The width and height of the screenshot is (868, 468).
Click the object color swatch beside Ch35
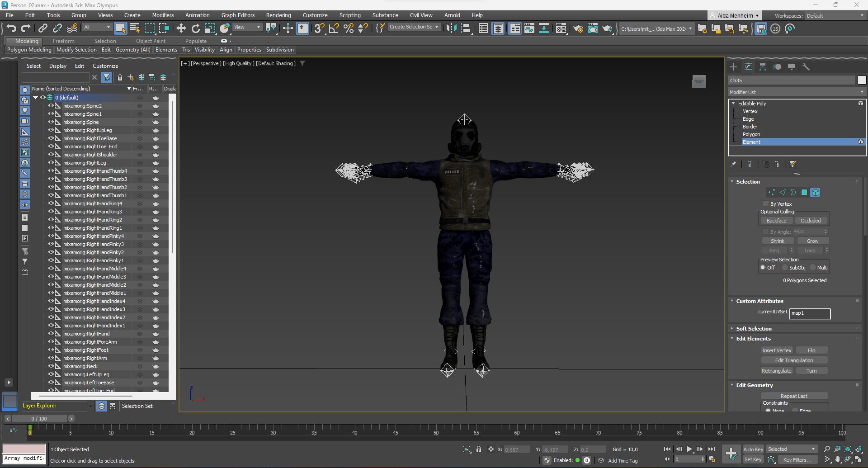pos(862,80)
